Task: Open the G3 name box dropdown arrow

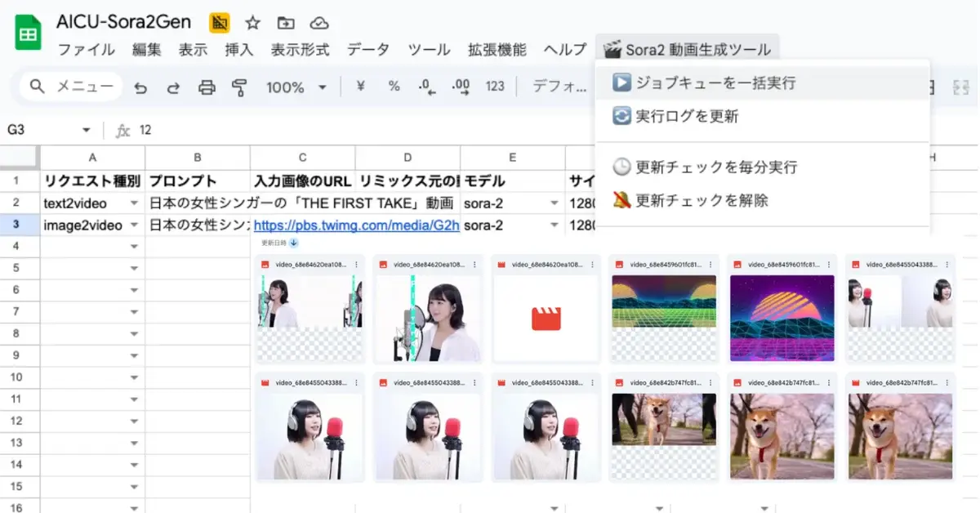Action: (x=87, y=131)
